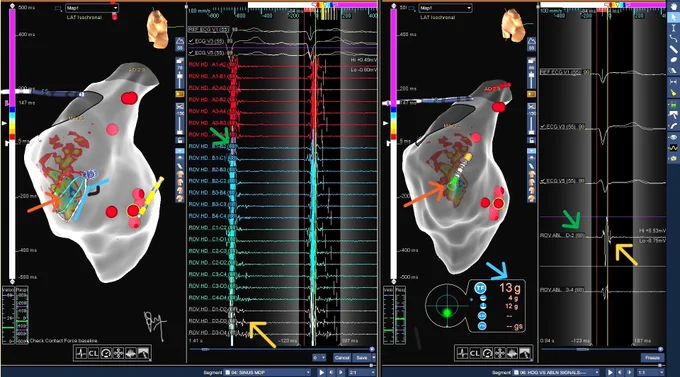The height and width of the screenshot is (377, 680).
Task: Step to previous frame in left pane playback
Action: pyautogui.click(x=332, y=372)
